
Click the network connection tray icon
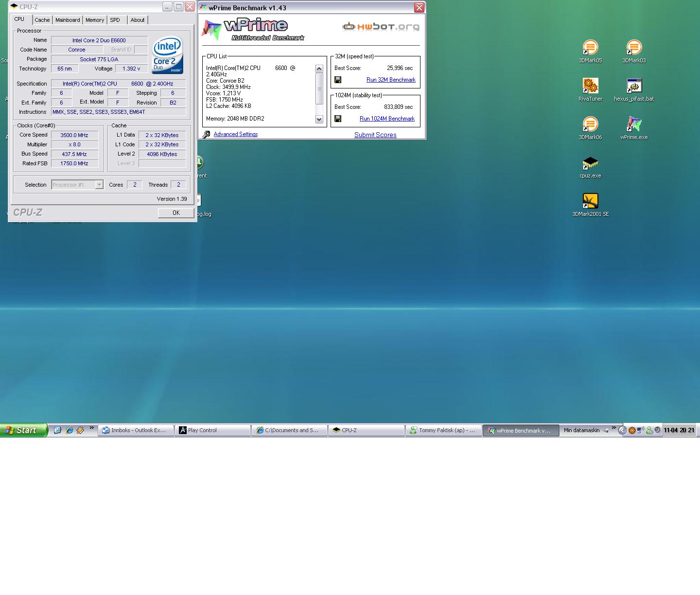[640, 430]
